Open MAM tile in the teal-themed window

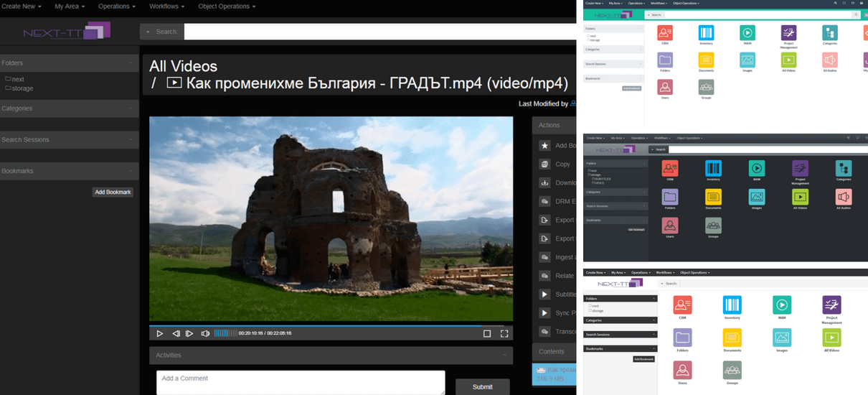click(747, 34)
